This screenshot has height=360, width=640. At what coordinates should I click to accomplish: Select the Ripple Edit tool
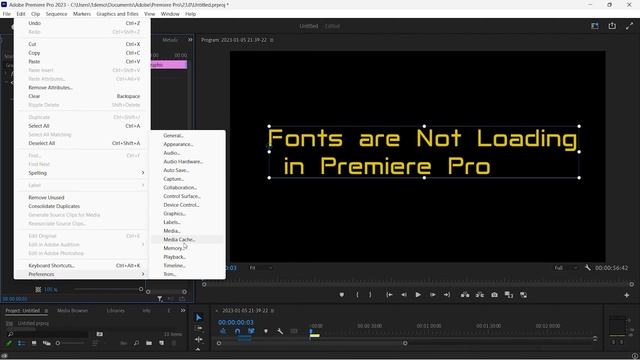tap(199, 339)
